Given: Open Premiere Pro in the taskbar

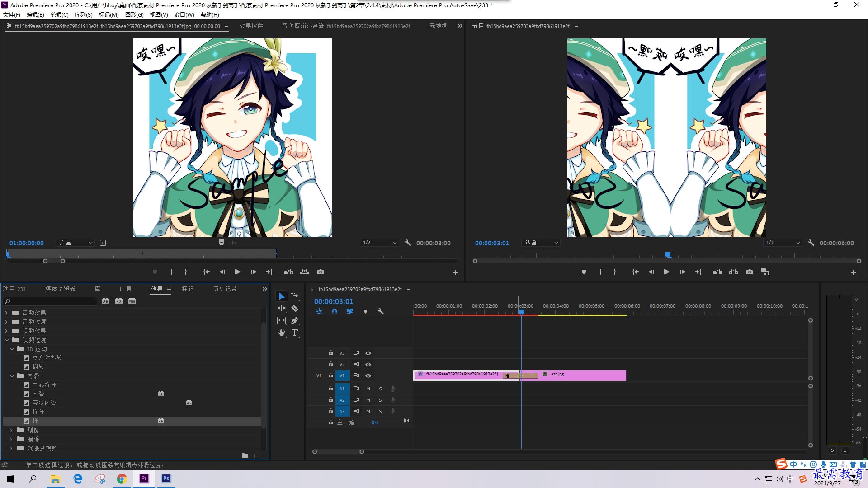Looking at the screenshot, I should point(144,479).
